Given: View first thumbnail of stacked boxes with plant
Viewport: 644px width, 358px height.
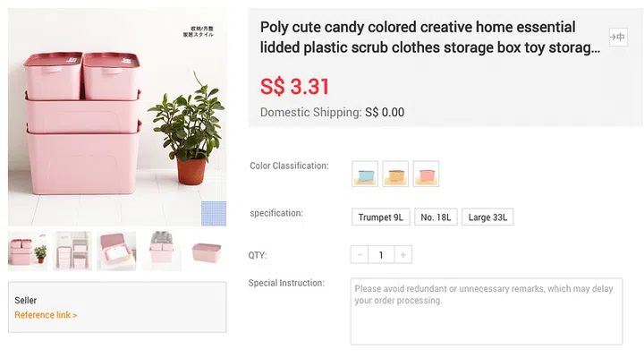Looking at the screenshot, I should click(28, 251).
